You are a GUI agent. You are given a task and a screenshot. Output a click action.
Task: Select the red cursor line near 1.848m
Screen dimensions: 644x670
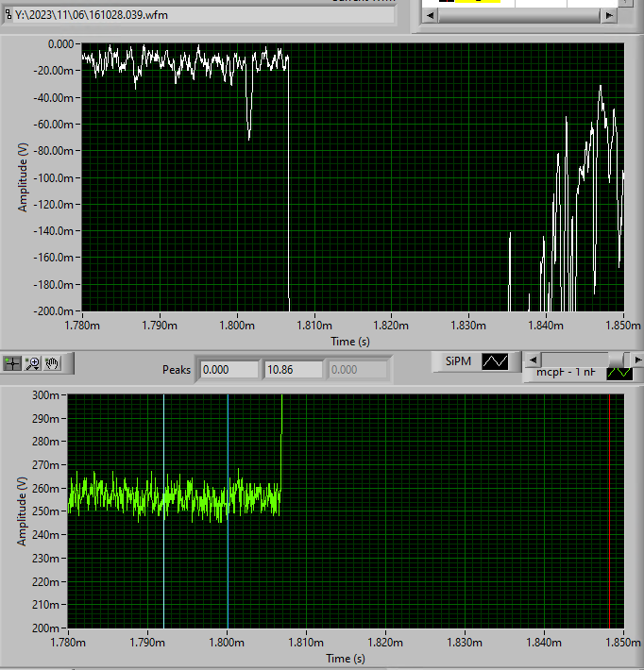(610, 511)
